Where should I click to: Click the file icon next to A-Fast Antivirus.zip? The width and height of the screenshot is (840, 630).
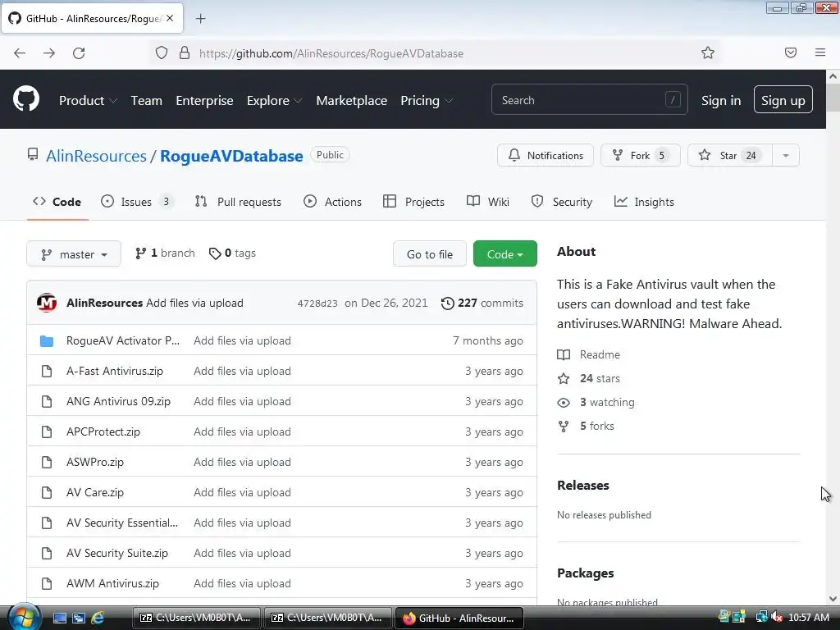[47, 372]
